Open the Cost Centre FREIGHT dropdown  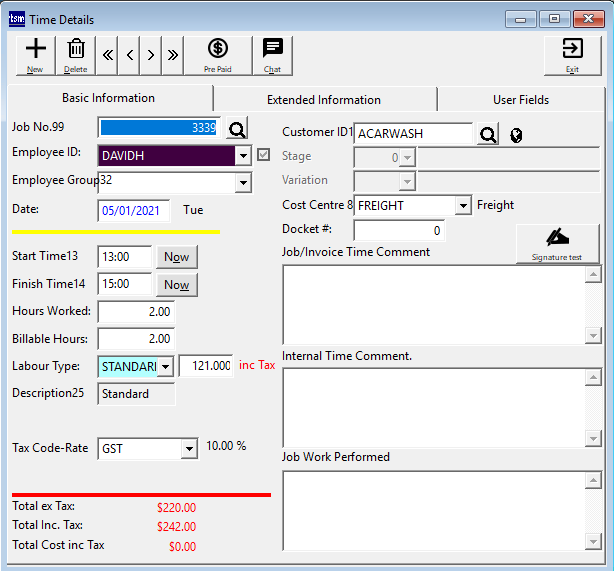coord(463,206)
